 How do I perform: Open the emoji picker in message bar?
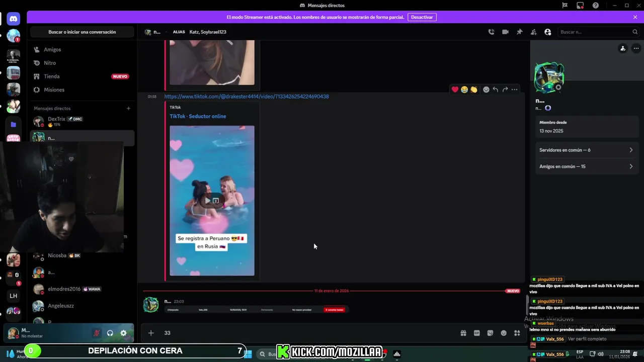(504, 333)
